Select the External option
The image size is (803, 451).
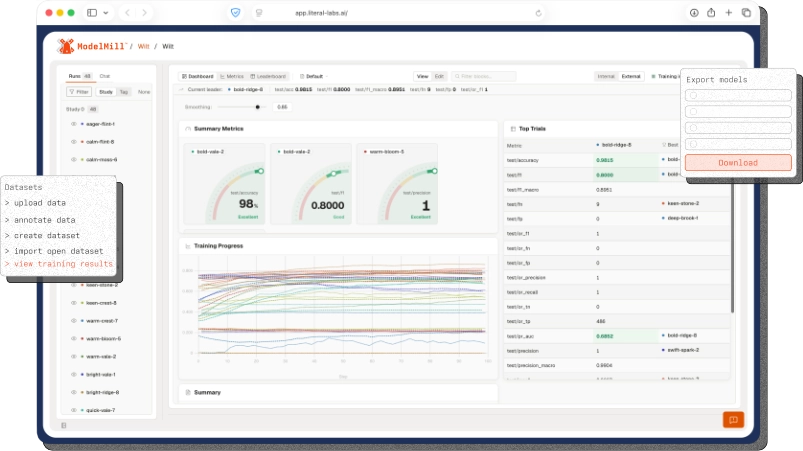pyautogui.click(x=631, y=76)
